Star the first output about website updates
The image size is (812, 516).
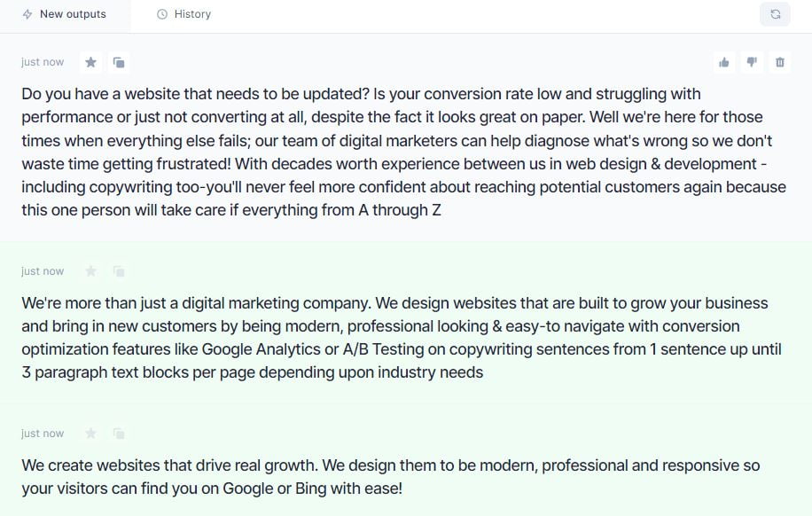click(x=90, y=62)
